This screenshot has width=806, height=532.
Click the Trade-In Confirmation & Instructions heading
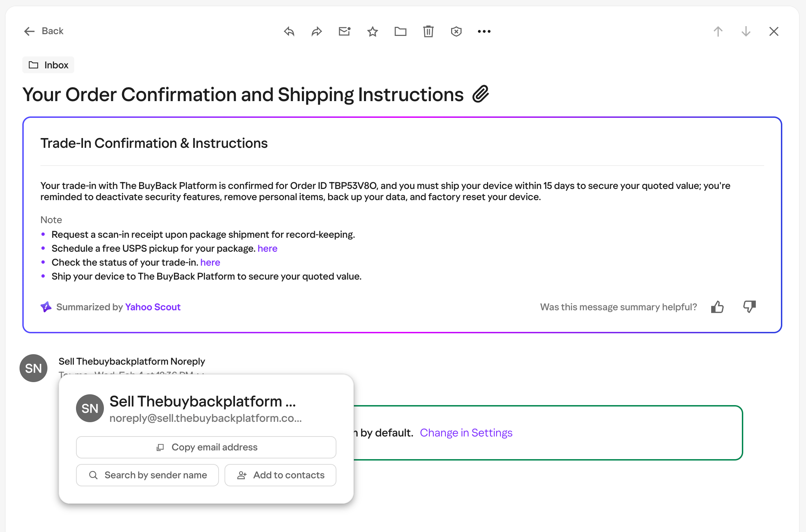[154, 143]
